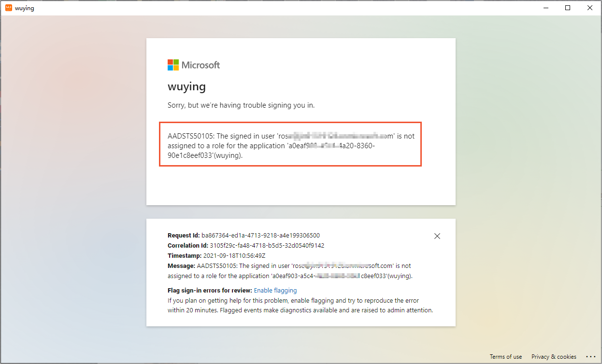This screenshot has width=602, height=364.
Task: Click the wuying title text in title bar
Action: point(25,8)
